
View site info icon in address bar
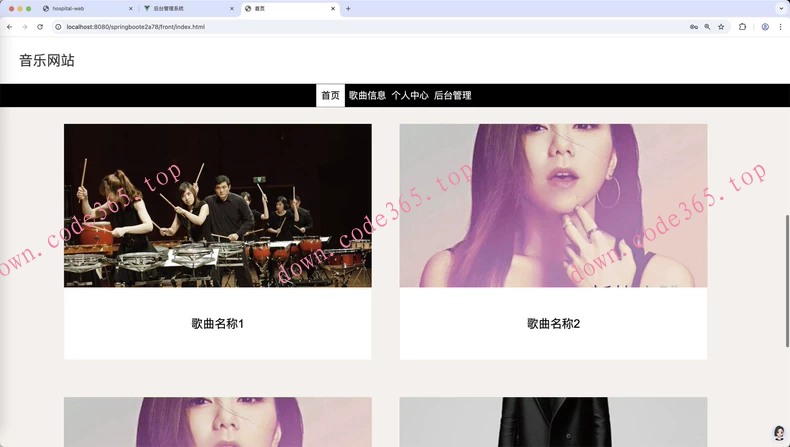tap(58, 27)
